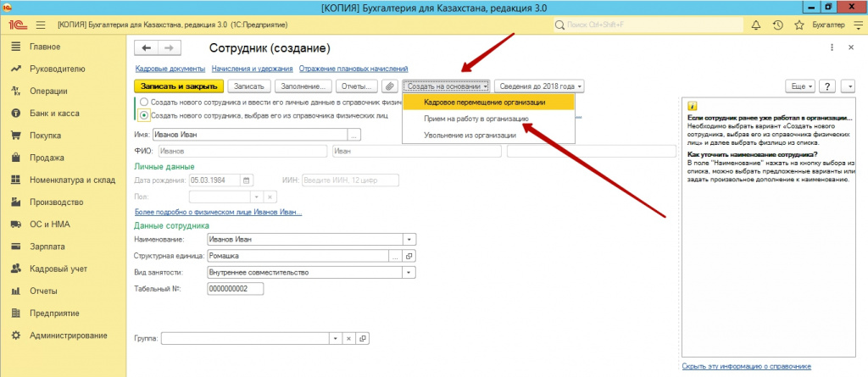Open Производство section in sidebar
This screenshot has width=868, height=377.
57,202
